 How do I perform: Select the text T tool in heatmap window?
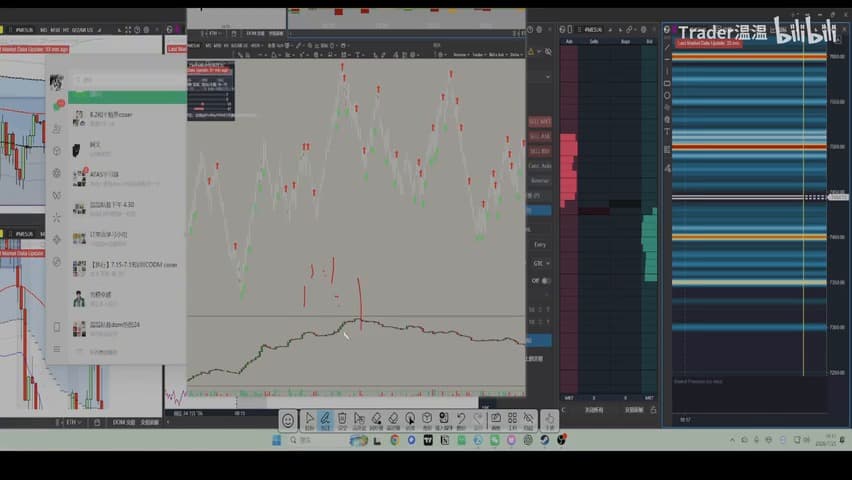coord(667,131)
